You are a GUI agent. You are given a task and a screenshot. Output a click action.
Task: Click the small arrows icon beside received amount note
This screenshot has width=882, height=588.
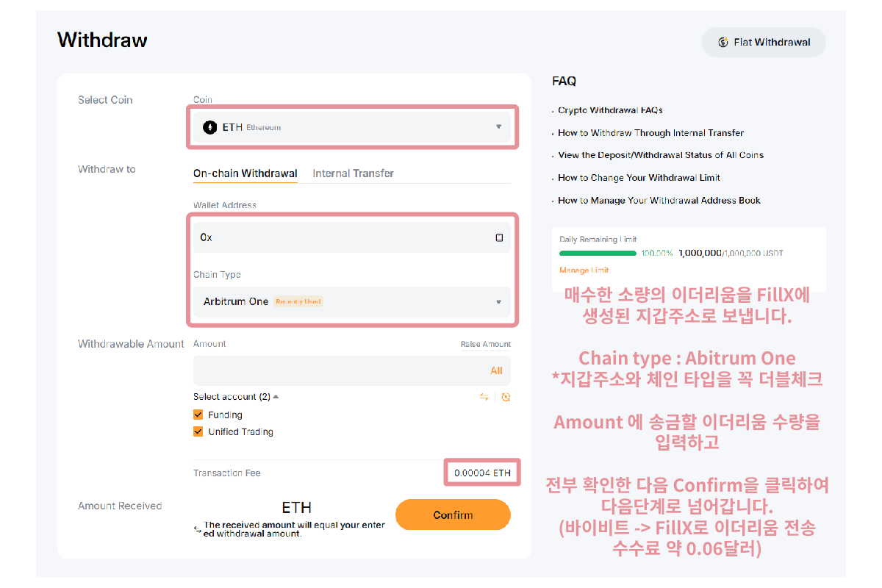pyautogui.click(x=197, y=529)
